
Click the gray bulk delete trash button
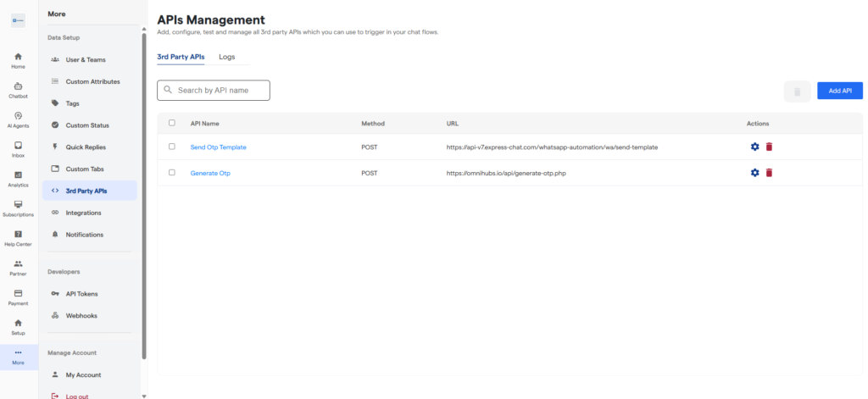[x=797, y=91]
